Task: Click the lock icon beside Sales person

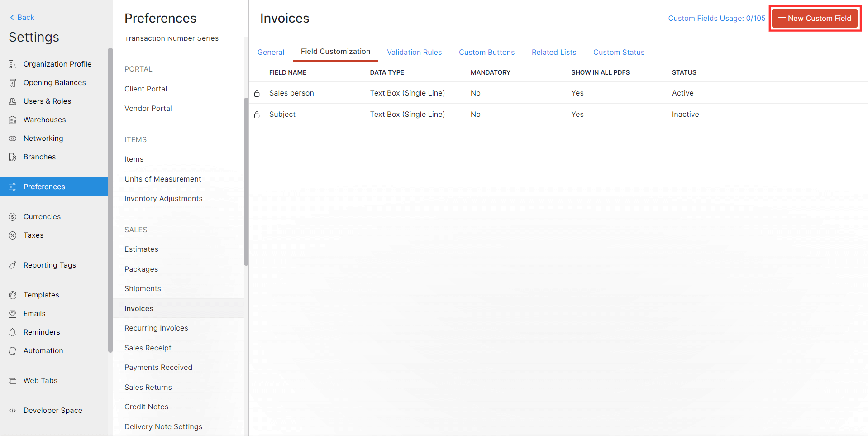Action: (x=257, y=93)
